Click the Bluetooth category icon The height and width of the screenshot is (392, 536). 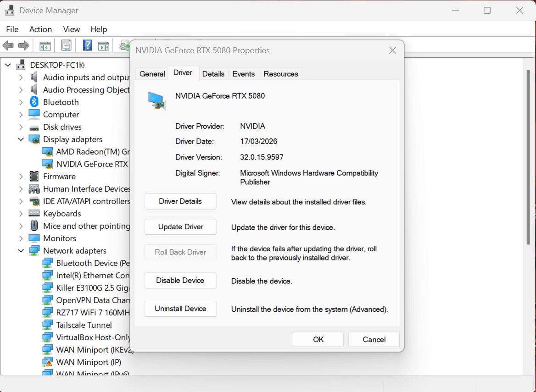pos(34,102)
